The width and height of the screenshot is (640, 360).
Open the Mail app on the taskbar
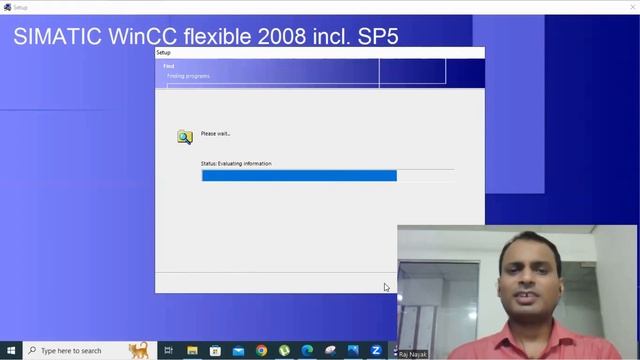click(238, 350)
